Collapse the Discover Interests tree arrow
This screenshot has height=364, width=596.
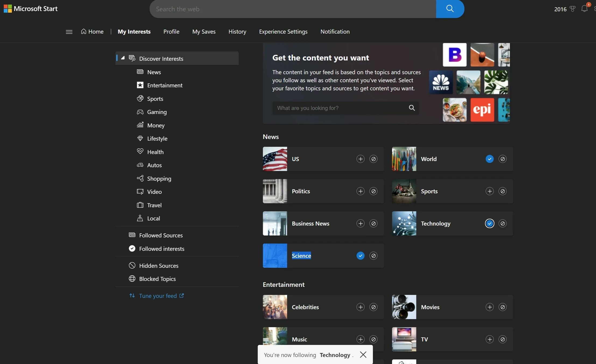123,58
